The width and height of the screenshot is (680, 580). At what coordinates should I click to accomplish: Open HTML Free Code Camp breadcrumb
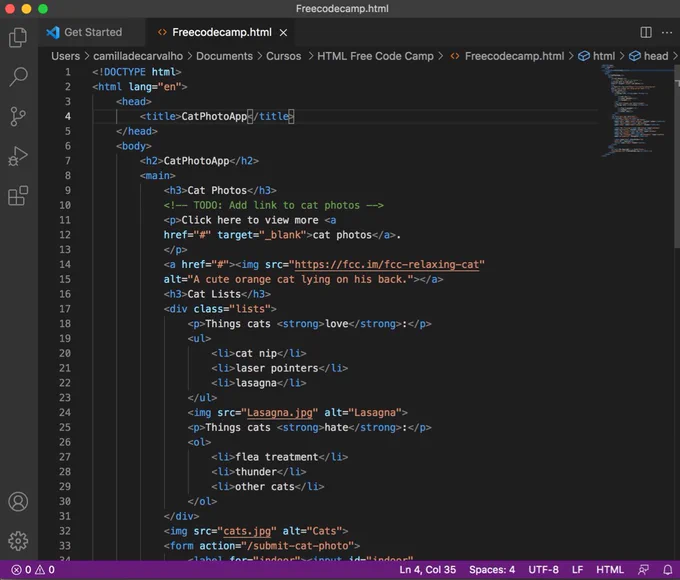point(375,56)
